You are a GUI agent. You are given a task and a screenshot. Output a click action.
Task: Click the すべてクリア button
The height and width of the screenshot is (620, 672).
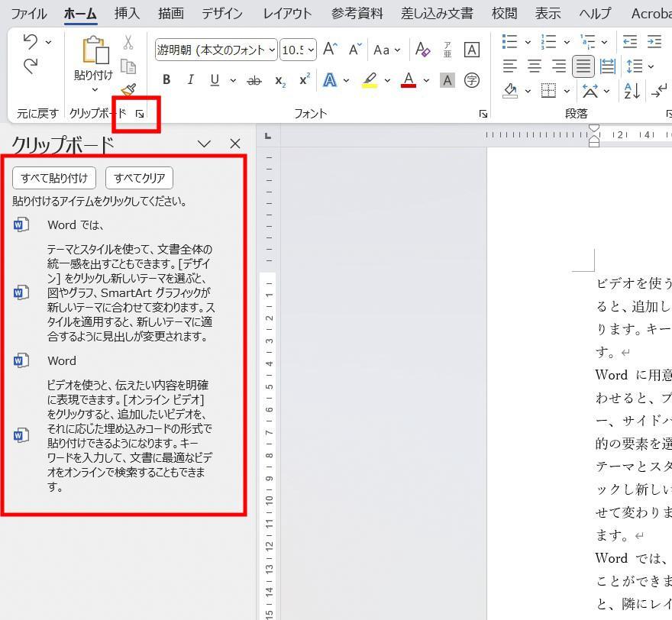pos(139,178)
